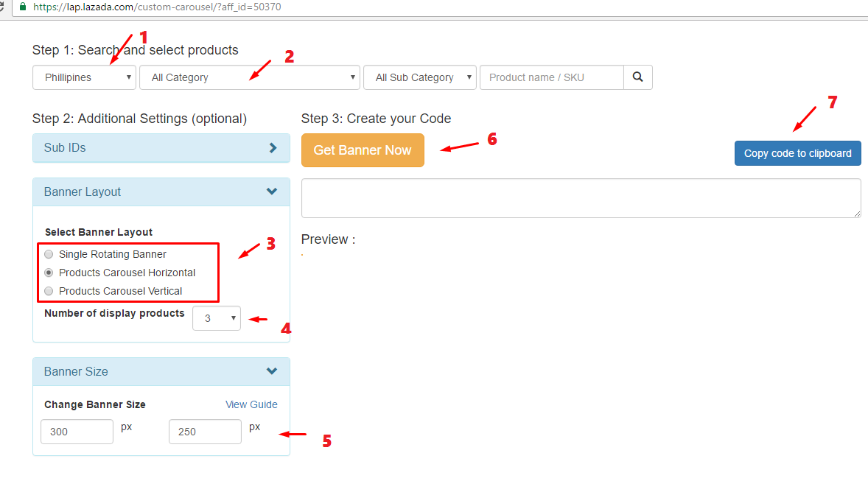Select the Products Carousel Vertical layout
Viewport: 868px width, 495px height.
[x=49, y=291]
